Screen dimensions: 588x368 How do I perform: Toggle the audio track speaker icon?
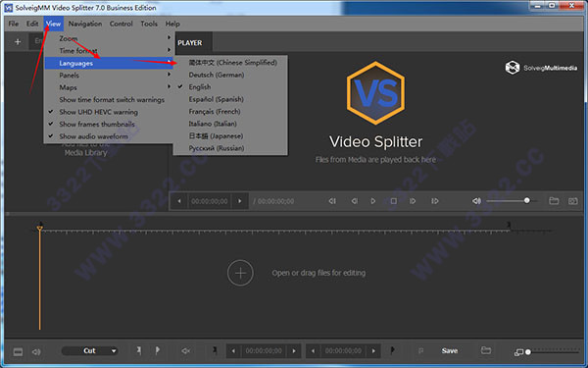click(36, 352)
